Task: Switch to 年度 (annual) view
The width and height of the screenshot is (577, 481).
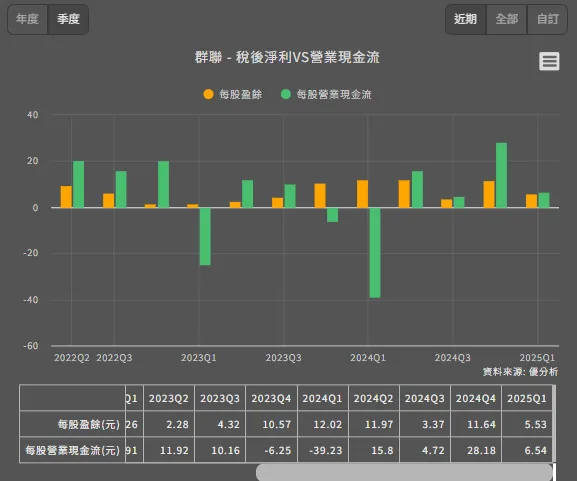Action: click(x=27, y=19)
